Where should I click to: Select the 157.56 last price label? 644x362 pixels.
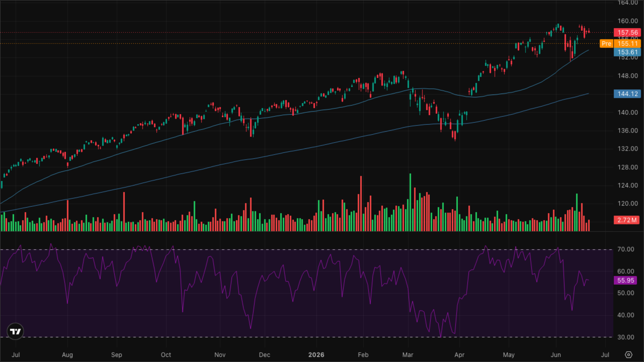[627, 32]
